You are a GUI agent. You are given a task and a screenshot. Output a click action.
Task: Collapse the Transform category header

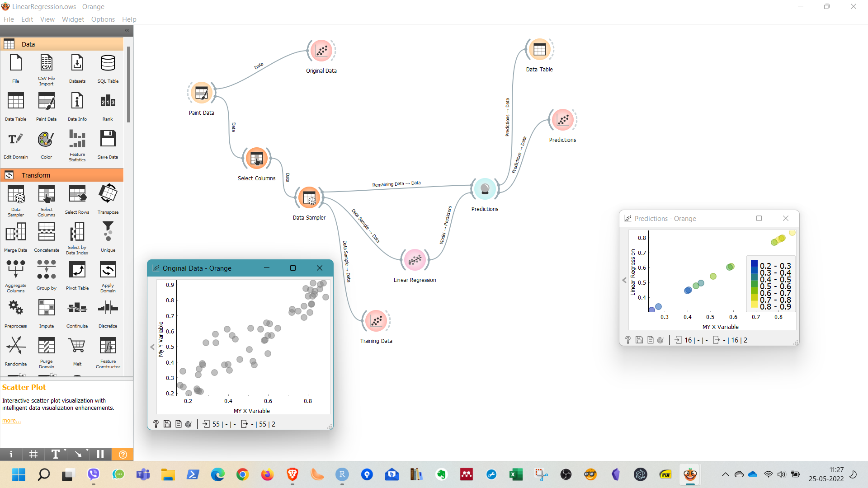(x=62, y=175)
